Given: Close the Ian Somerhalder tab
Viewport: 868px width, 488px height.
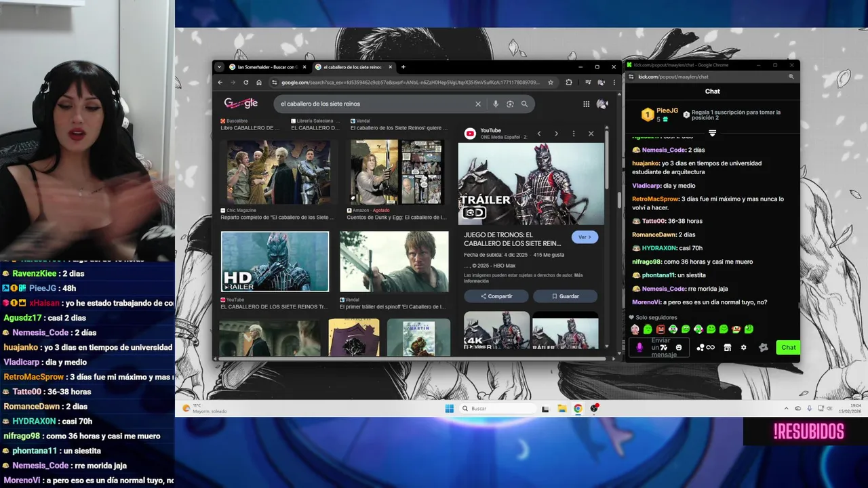Looking at the screenshot, I should (x=304, y=67).
